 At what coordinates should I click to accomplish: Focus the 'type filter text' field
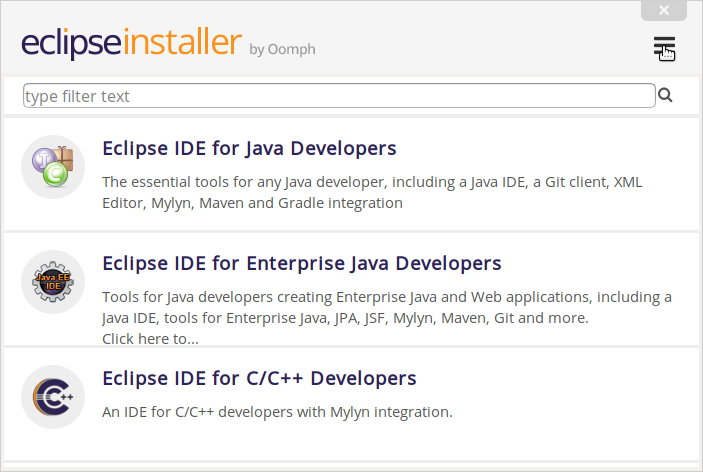pyautogui.click(x=339, y=96)
